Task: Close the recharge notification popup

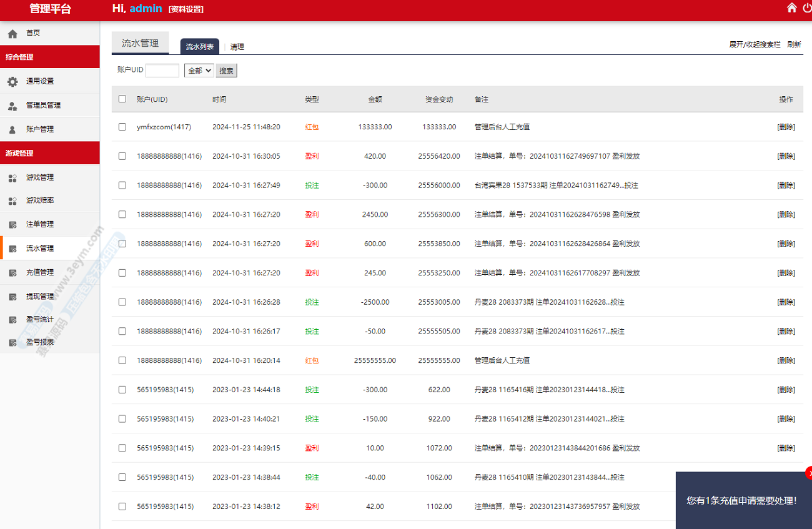Action: tap(809, 473)
